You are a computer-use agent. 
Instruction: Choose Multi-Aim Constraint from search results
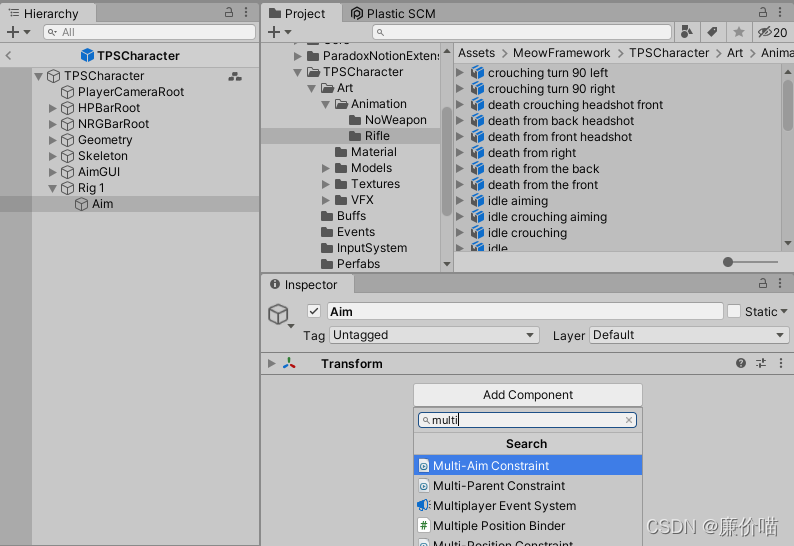[x=528, y=465]
